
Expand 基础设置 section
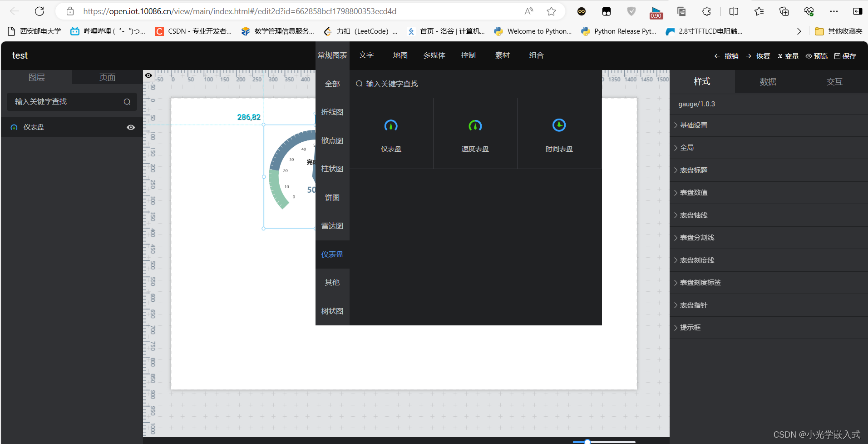[x=769, y=125]
